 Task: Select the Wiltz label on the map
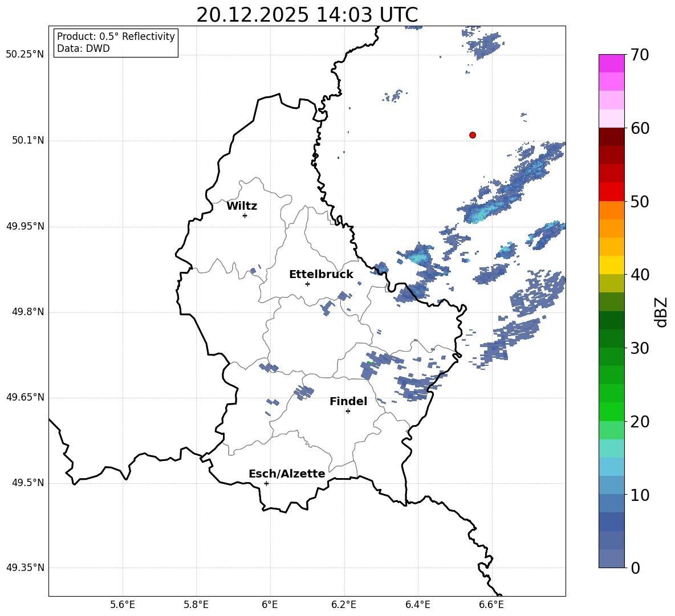(x=242, y=206)
